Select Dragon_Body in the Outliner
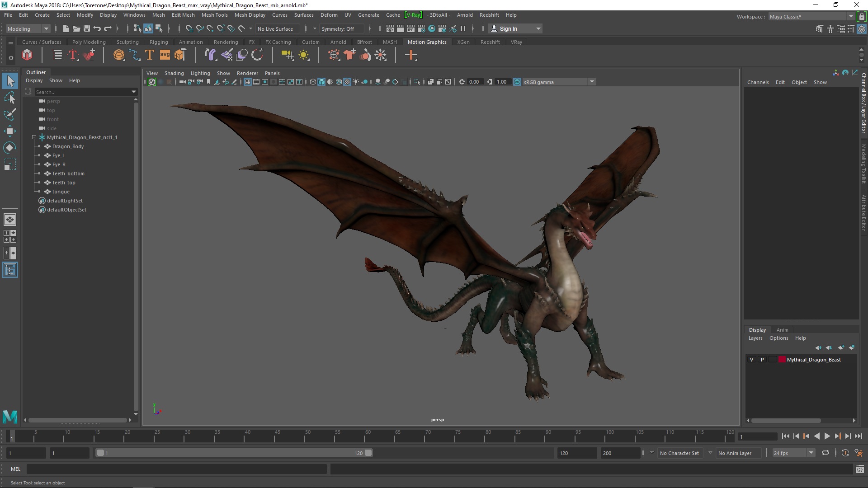The height and width of the screenshot is (488, 868). click(x=68, y=146)
